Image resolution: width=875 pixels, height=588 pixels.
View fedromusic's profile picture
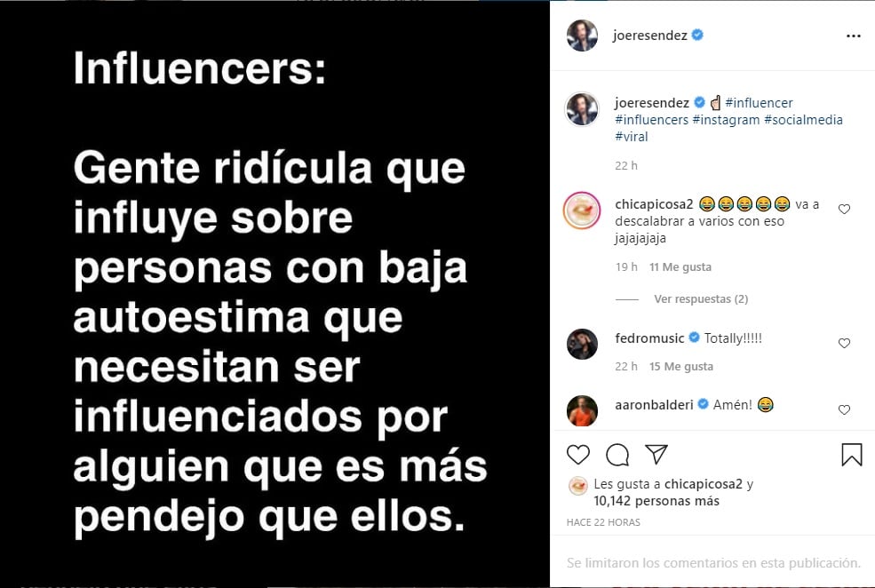tap(582, 344)
